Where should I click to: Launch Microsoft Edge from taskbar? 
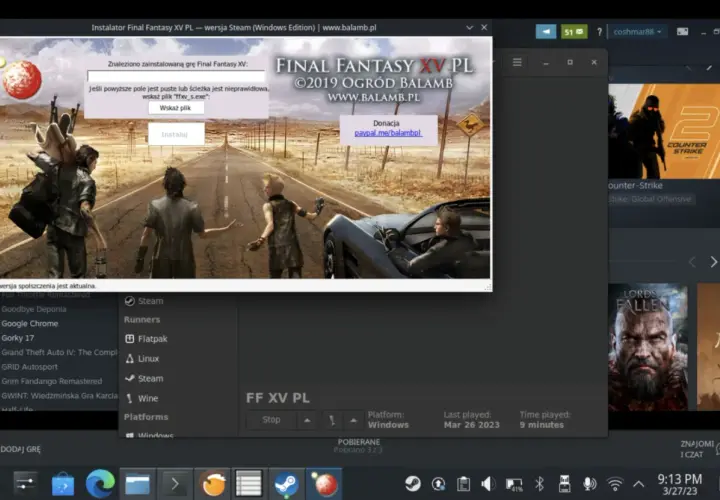pyautogui.click(x=100, y=483)
